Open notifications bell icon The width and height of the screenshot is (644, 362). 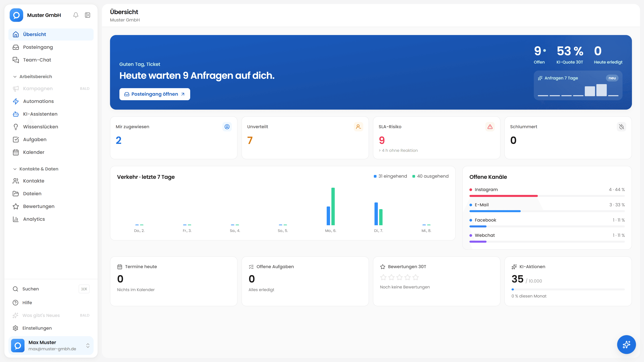point(76,15)
